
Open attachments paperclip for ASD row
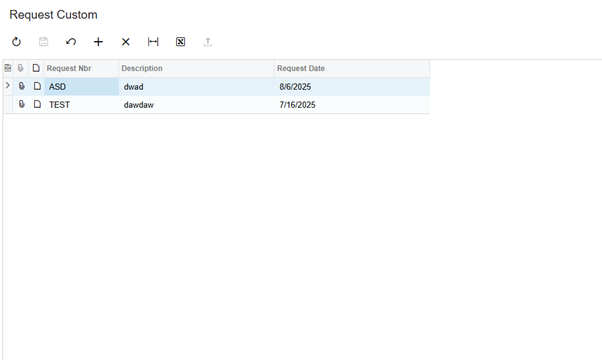(22, 86)
